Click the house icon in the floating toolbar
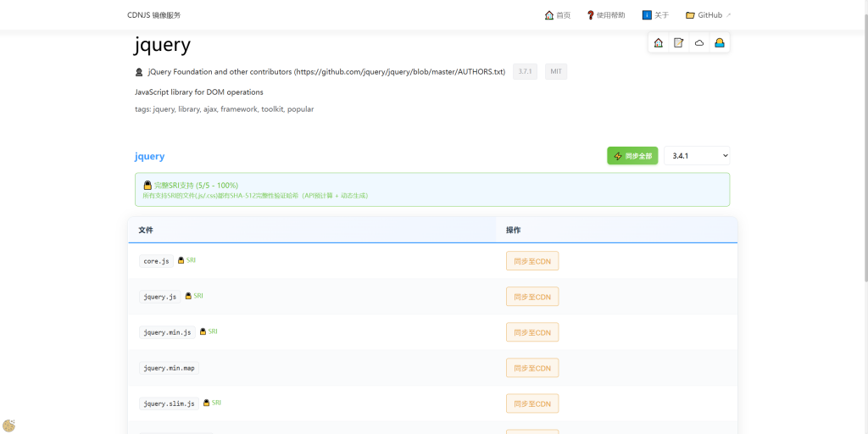This screenshot has width=868, height=434. [659, 42]
